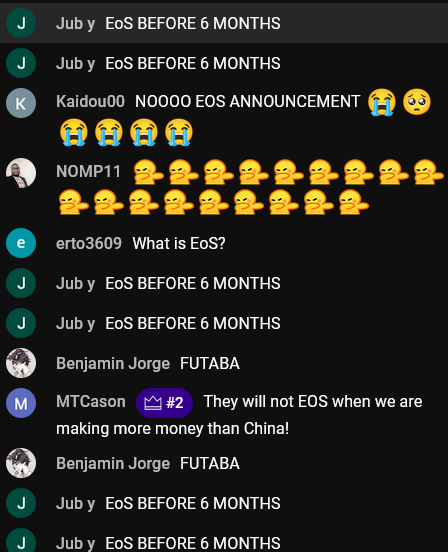Screen dimensions: 448x552
Task: Click the MTCason username
Action: (91, 402)
